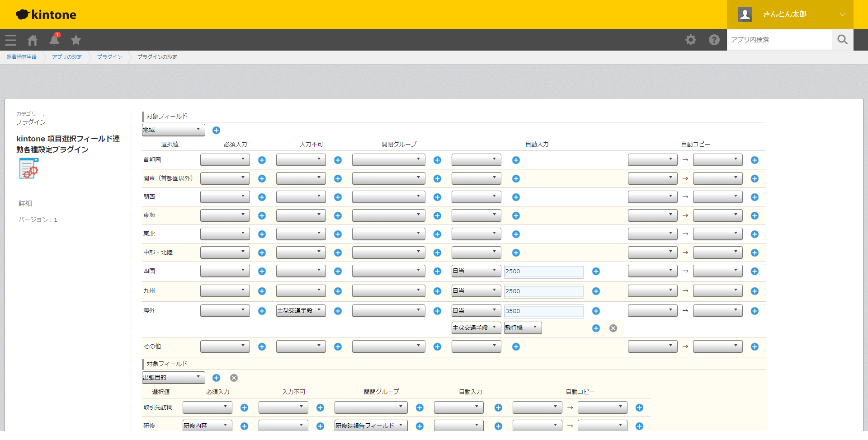Click the 3500 value field for 海外
This screenshot has height=440, width=868.
tap(544, 311)
